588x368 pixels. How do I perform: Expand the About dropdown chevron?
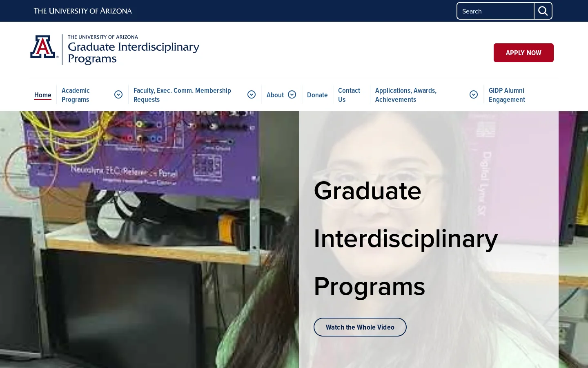292,94
